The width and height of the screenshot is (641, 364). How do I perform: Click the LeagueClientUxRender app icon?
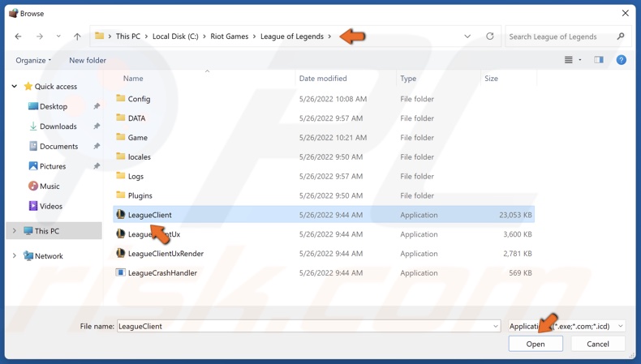tap(120, 253)
